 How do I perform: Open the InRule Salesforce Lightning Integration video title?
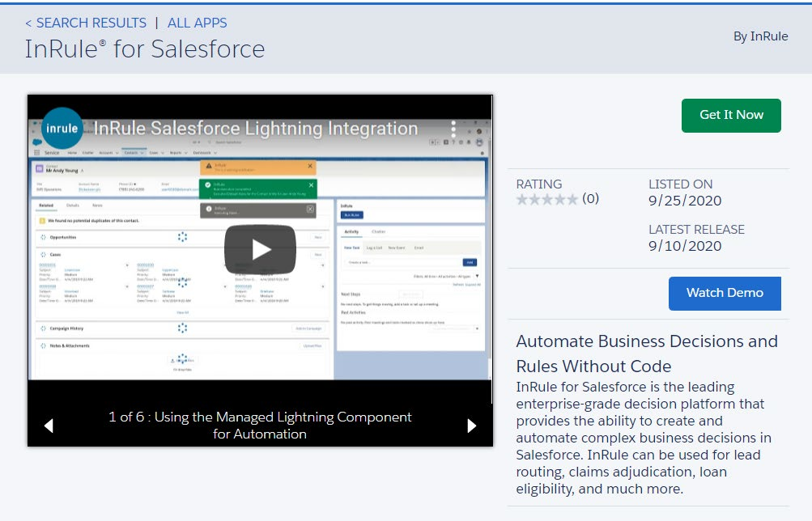pyautogui.click(x=255, y=129)
